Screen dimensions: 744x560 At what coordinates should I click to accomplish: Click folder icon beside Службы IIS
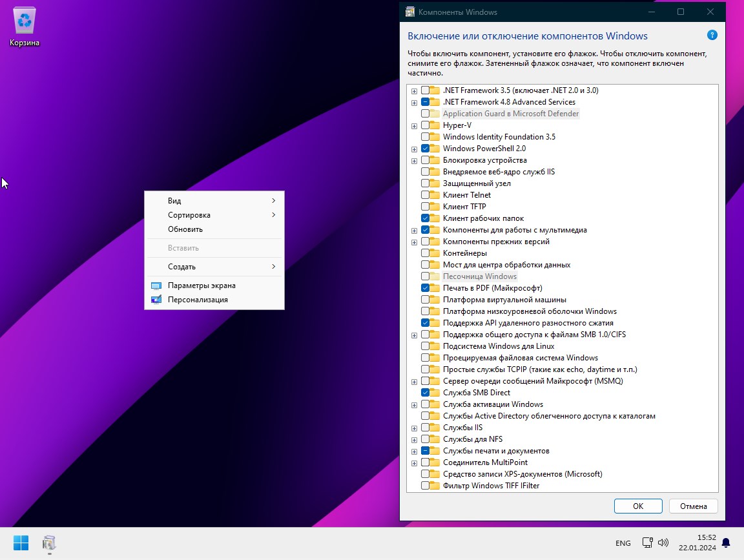435,428
